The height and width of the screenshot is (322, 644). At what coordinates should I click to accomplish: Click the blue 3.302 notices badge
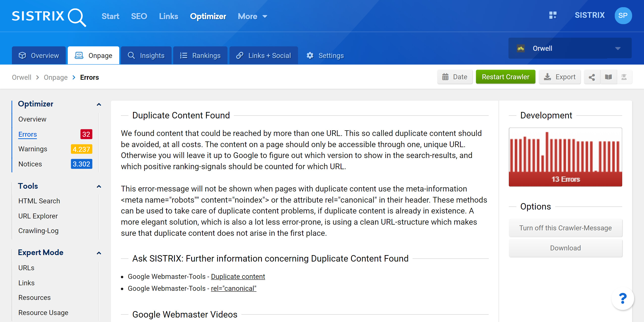(x=81, y=164)
